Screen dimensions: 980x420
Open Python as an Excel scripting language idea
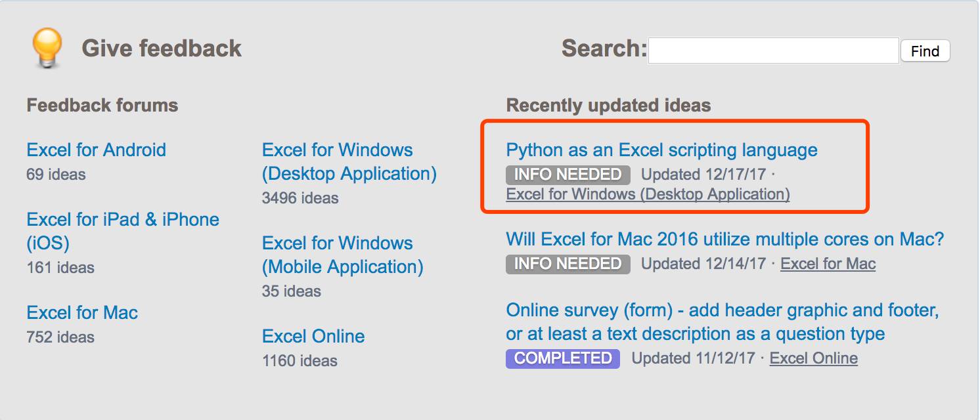click(661, 150)
